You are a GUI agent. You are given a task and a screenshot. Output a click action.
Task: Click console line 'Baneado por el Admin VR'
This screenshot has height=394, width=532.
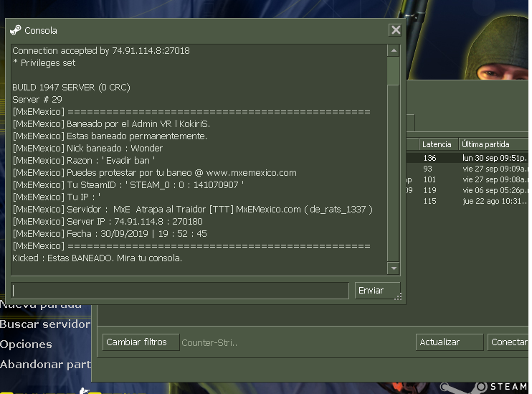(111, 124)
